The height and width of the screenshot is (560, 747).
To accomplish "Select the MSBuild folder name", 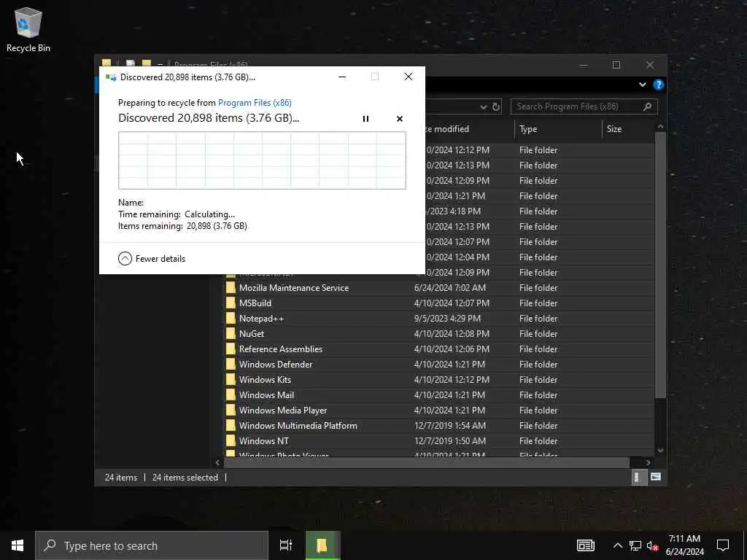I will click(255, 303).
